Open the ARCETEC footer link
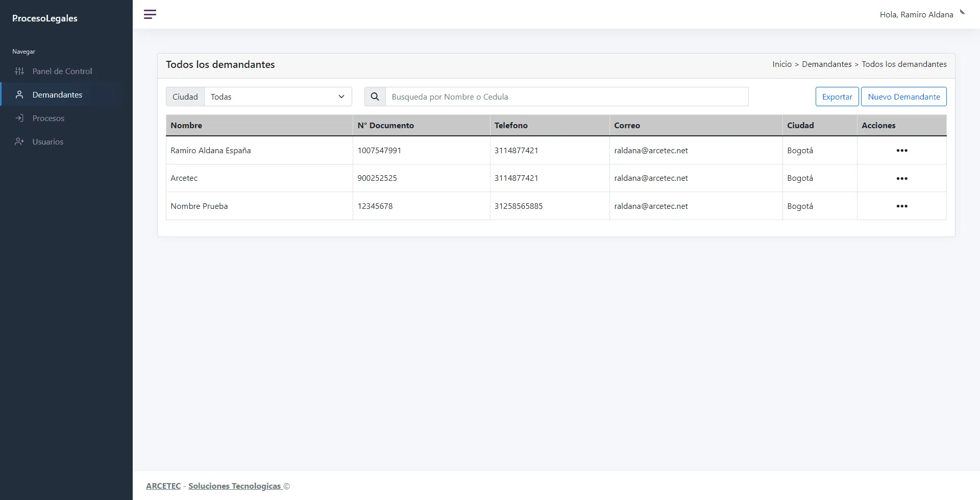980x500 pixels. pyautogui.click(x=163, y=486)
